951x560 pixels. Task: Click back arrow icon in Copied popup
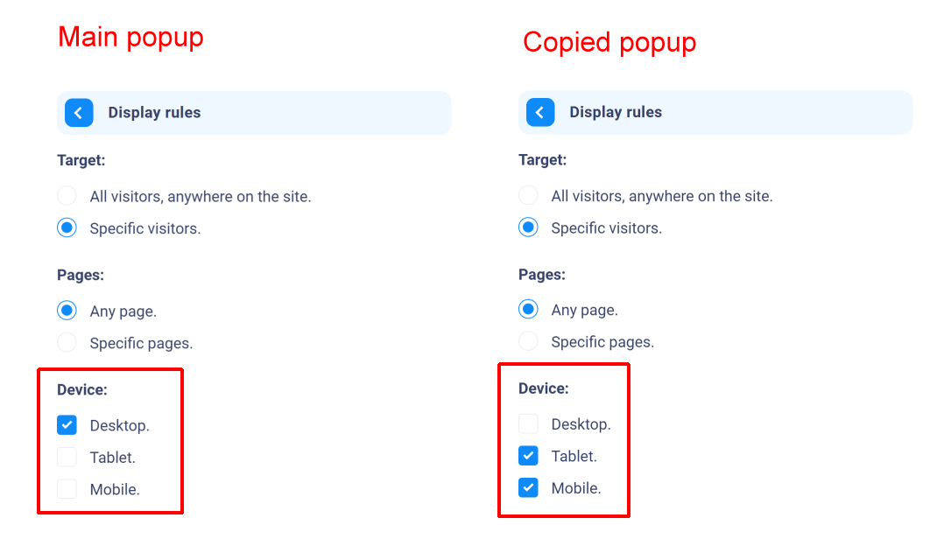click(539, 112)
